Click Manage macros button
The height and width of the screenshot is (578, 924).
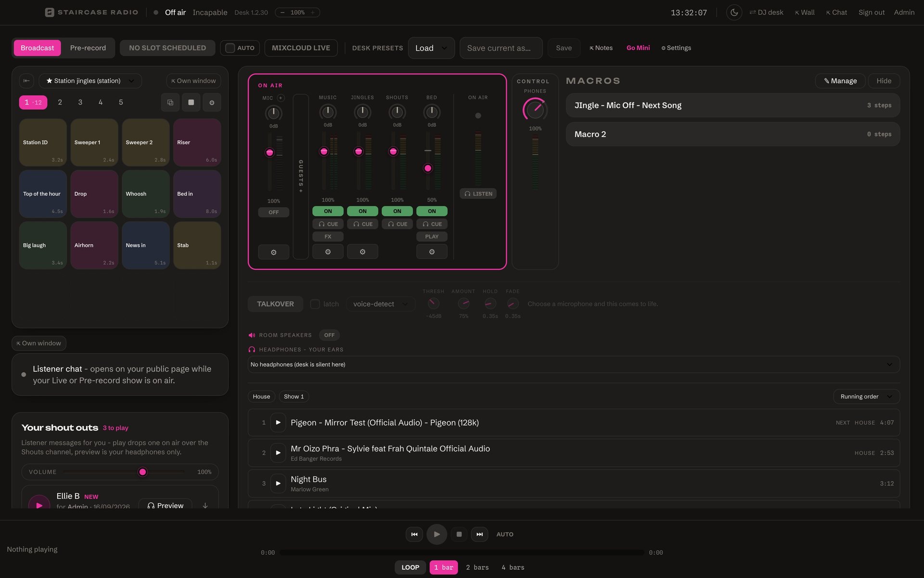coord(840,81)
